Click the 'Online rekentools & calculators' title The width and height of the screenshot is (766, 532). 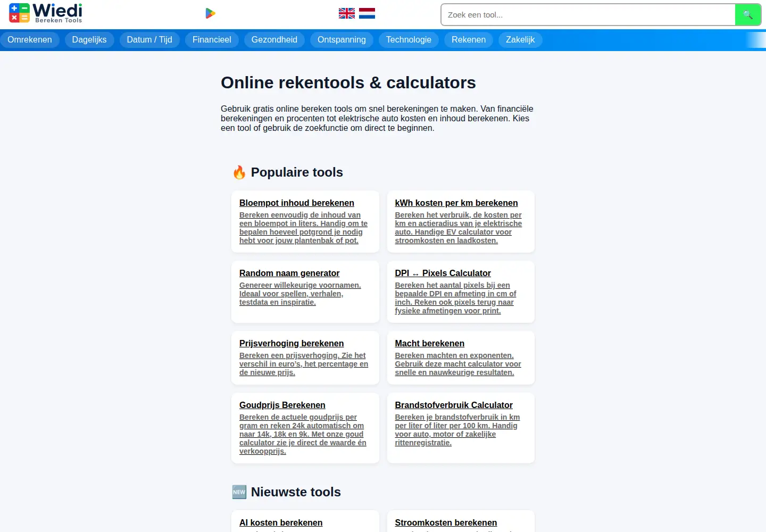pyautogui.click(x=348, y=83)
